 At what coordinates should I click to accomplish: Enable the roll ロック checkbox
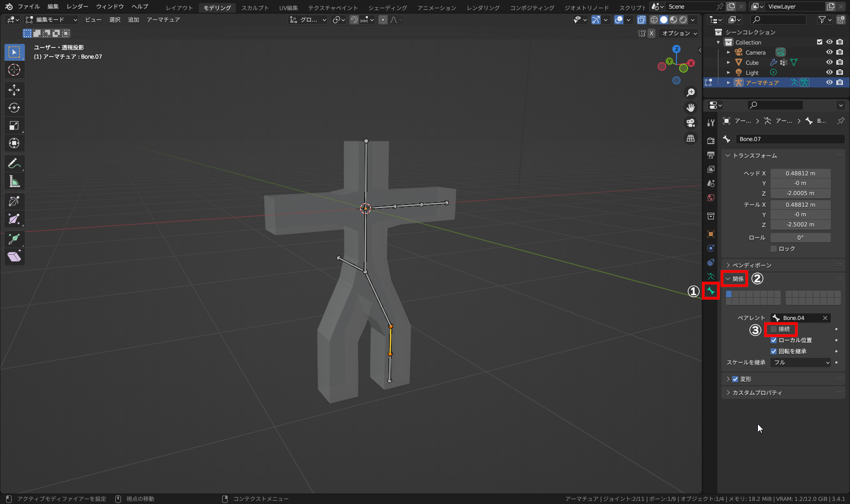pyautogui.click(x=774, y=249)
